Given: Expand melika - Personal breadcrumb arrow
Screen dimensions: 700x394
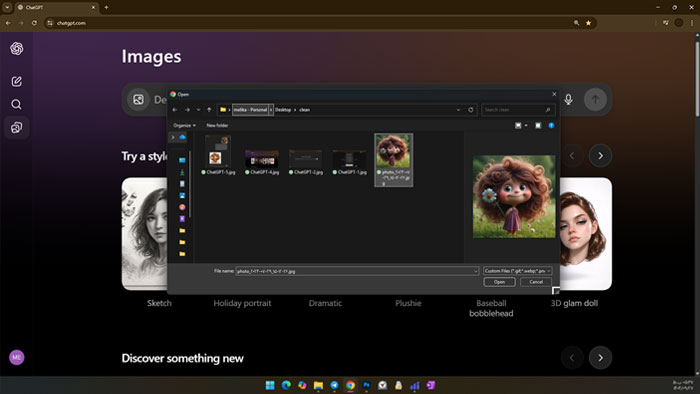Looking at the screenshot, I should pos(271,110).
